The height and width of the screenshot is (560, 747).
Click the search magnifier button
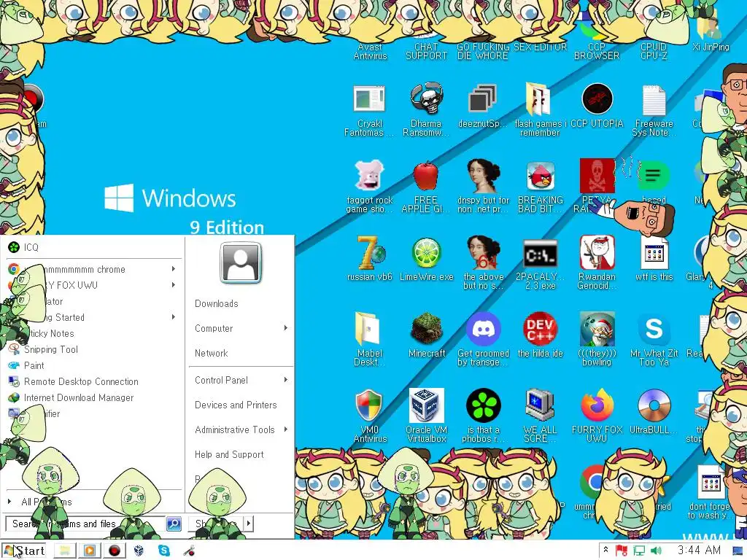tap(174, 524)
